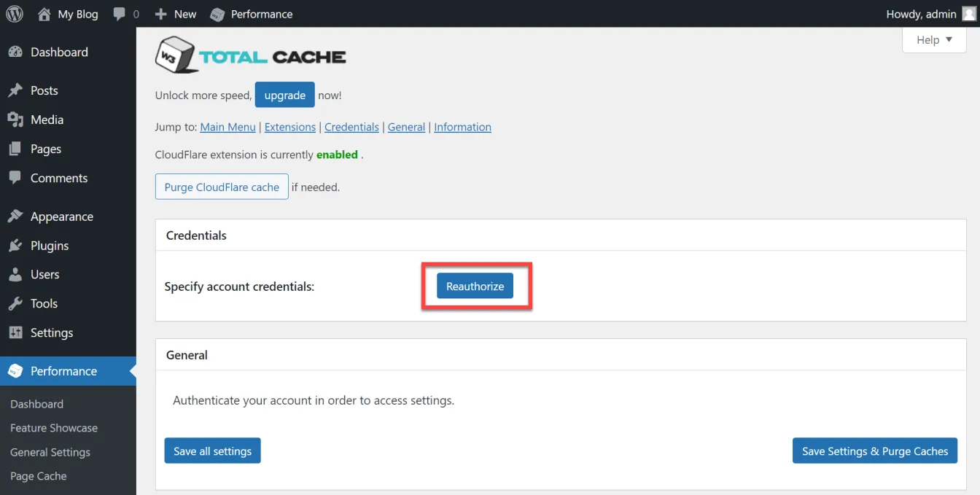Click Save Settings & Purge Caches
This screenshot has height=495, width=980.
(x=875, y=451)
